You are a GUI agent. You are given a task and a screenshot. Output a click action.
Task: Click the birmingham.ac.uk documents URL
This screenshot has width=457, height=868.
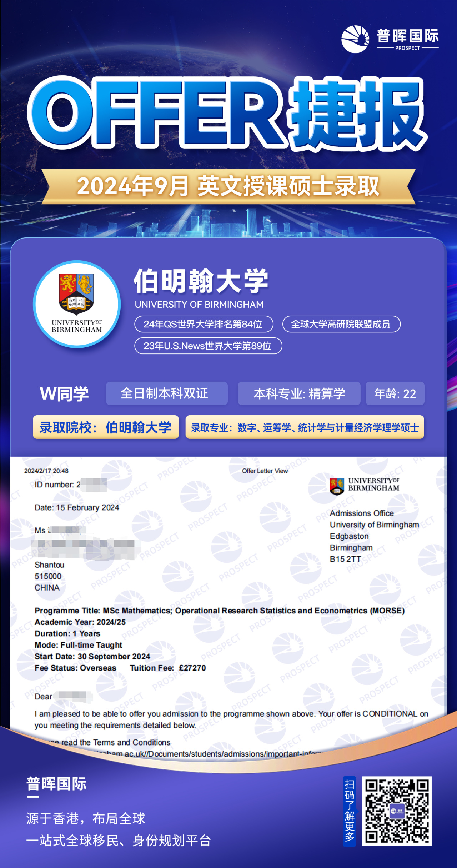pyautogui.click(x=209, y=754)
